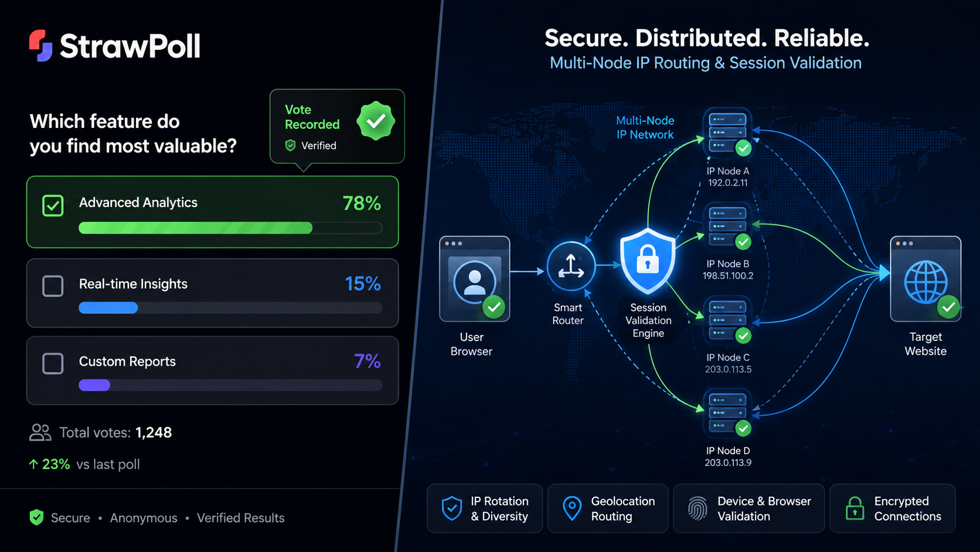Click the IP address 203.0.113.5
Image resolution: width=980 pixels, height=552 pixels.
pyautogui.click(x=728, y=369)
